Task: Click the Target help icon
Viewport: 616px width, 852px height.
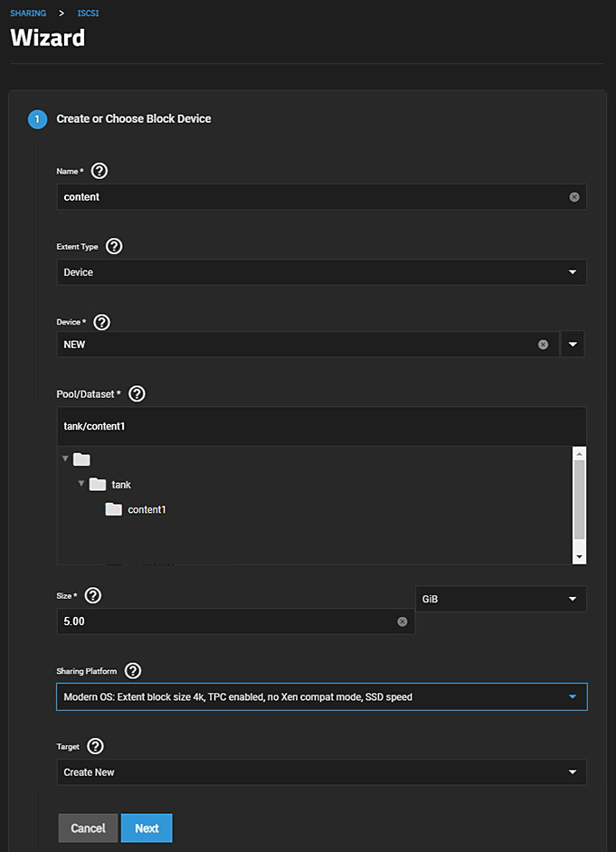Action: pyautogui.click(x=95, y=746)
